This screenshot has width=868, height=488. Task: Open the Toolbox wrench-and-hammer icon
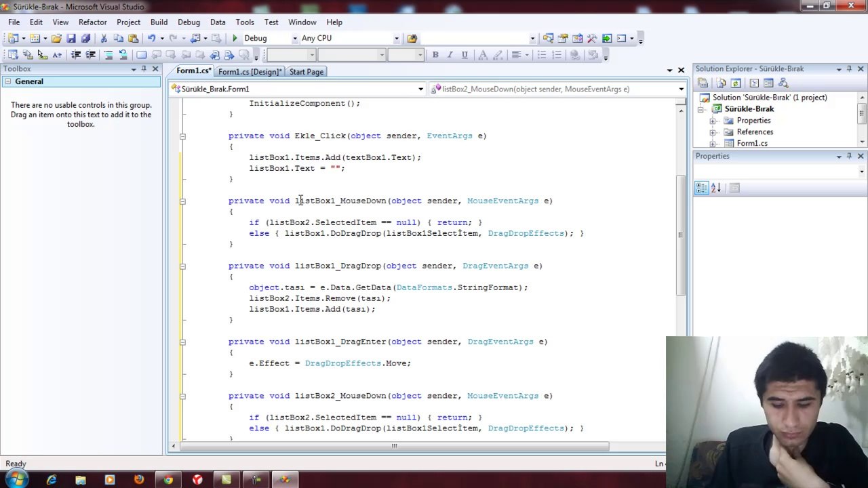(x=592, y=39)
